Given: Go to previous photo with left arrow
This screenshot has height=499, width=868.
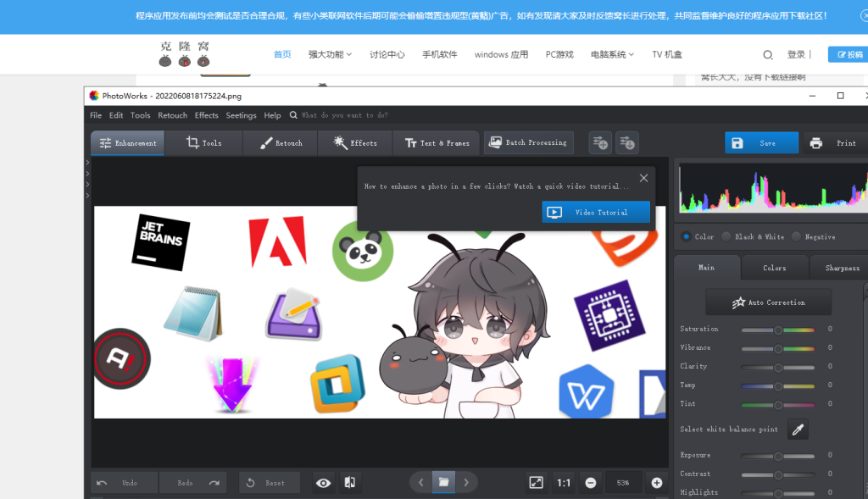Looking at the screenshot, I should [420, 483].
